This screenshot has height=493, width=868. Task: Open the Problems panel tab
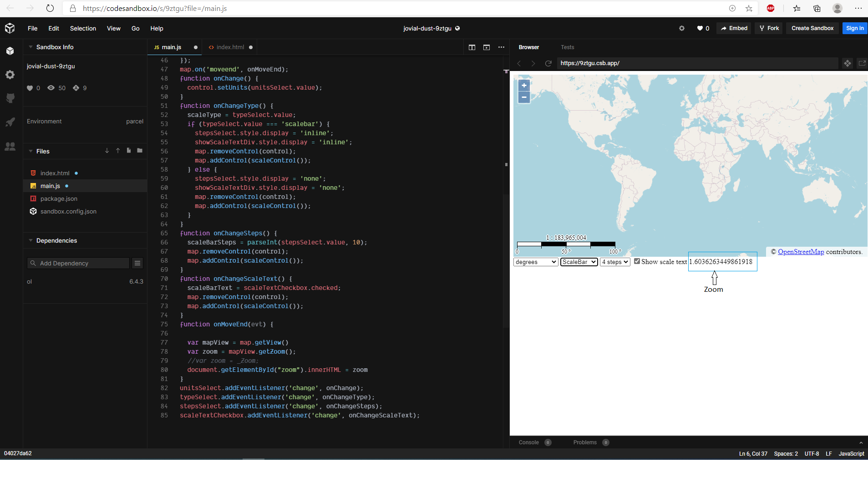tap(585, 442)
